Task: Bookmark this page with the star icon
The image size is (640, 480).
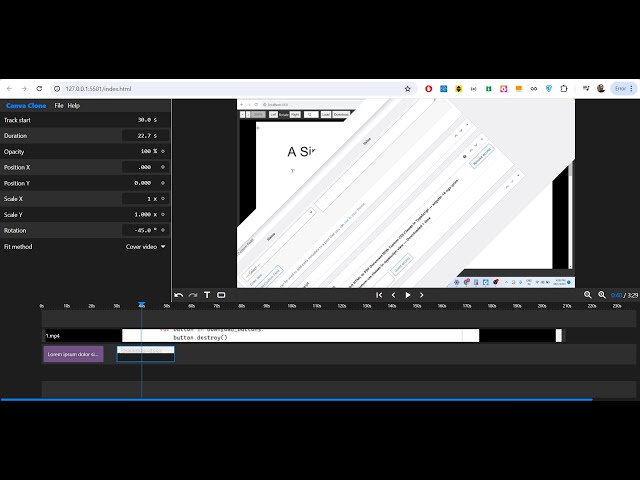Action: tap(408, 88)
